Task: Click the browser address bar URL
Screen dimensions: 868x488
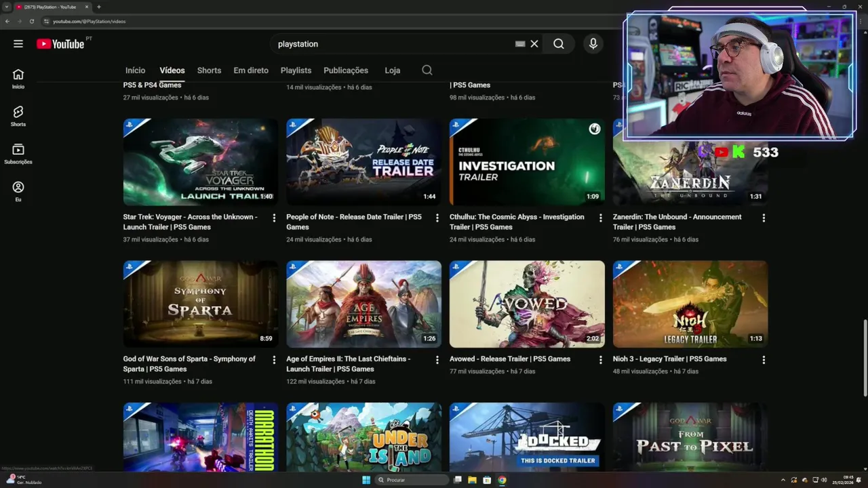Action: coord(89,21)
